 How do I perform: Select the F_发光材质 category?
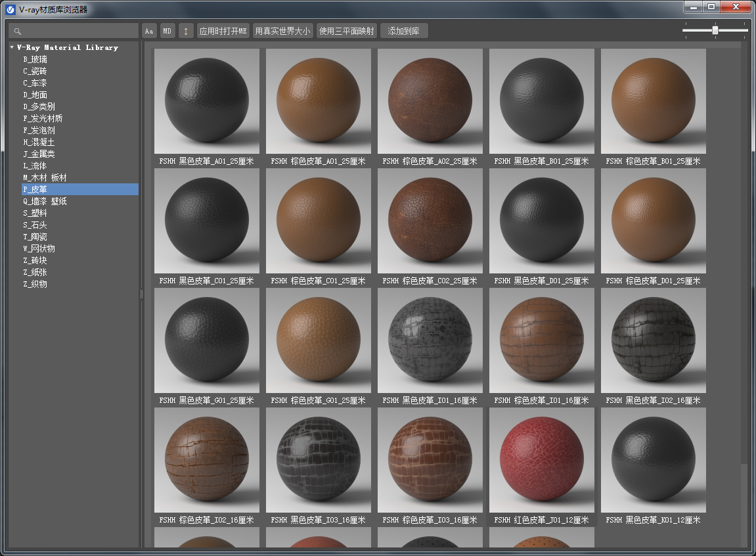(43, 118)
